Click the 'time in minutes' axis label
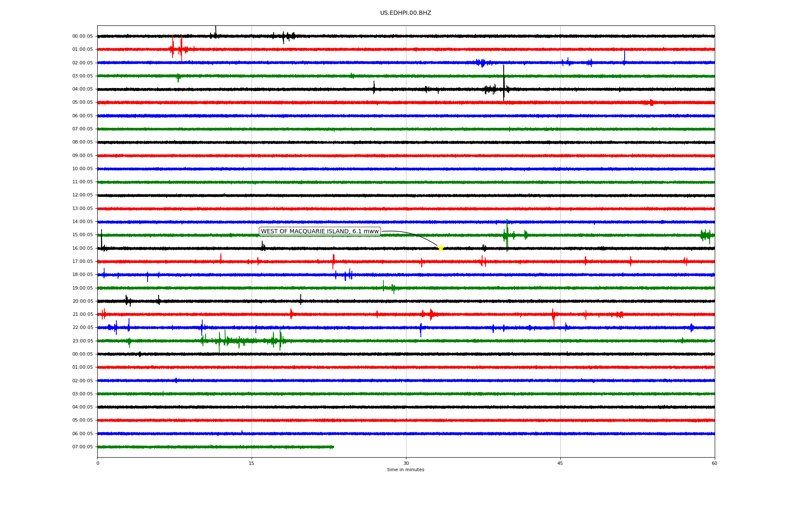 pos(406,469)
